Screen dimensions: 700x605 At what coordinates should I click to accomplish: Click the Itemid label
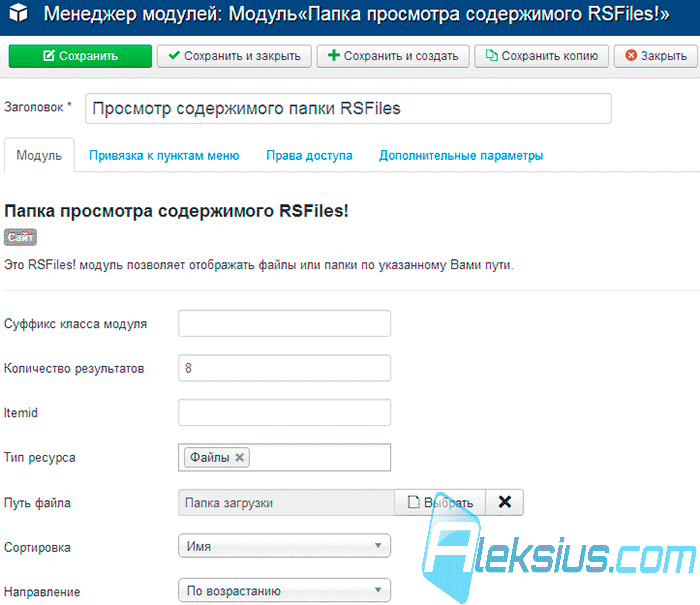coord(21,413)
